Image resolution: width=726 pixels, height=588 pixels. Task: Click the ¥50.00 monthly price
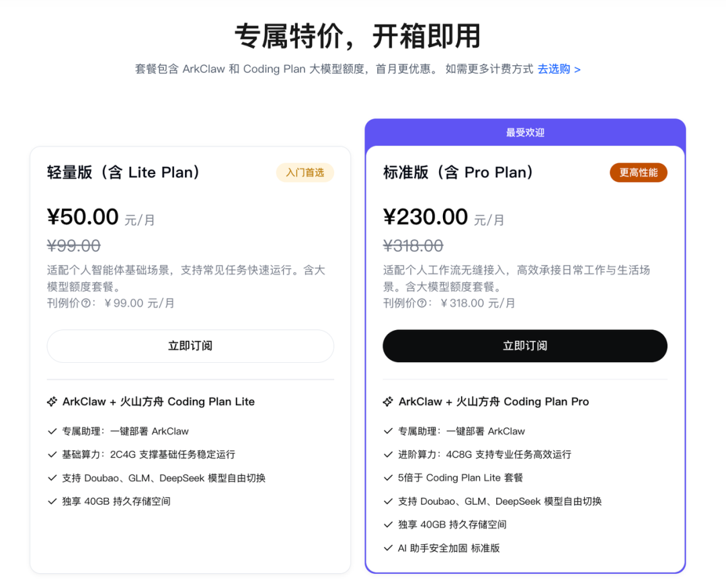point(83,217)
